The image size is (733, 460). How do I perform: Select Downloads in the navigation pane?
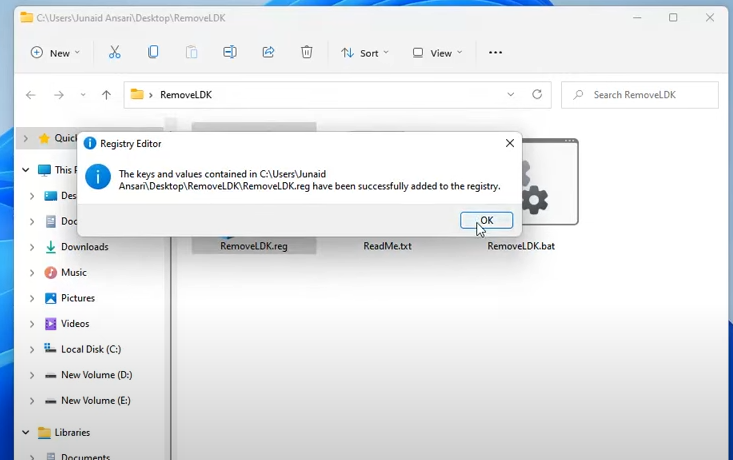coord(85,247)
